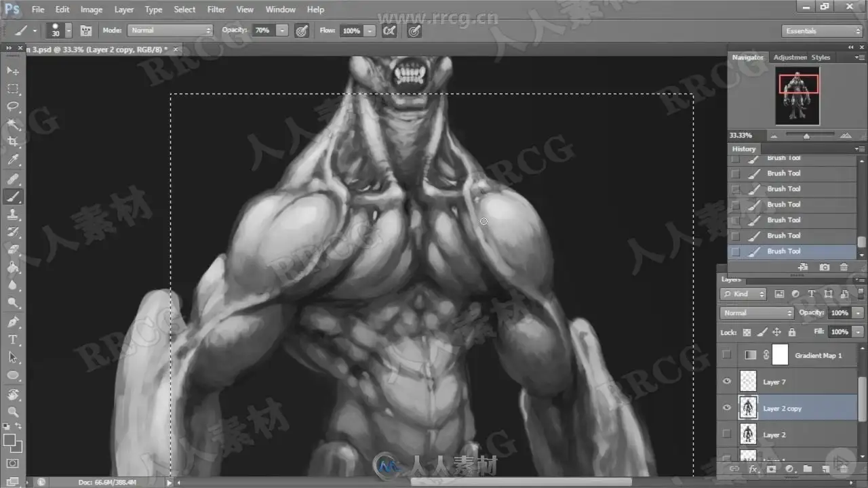Open the Image menu
The height and width of the screenshot is (488, 868).
pyautogui.click(x=92, y=9)
